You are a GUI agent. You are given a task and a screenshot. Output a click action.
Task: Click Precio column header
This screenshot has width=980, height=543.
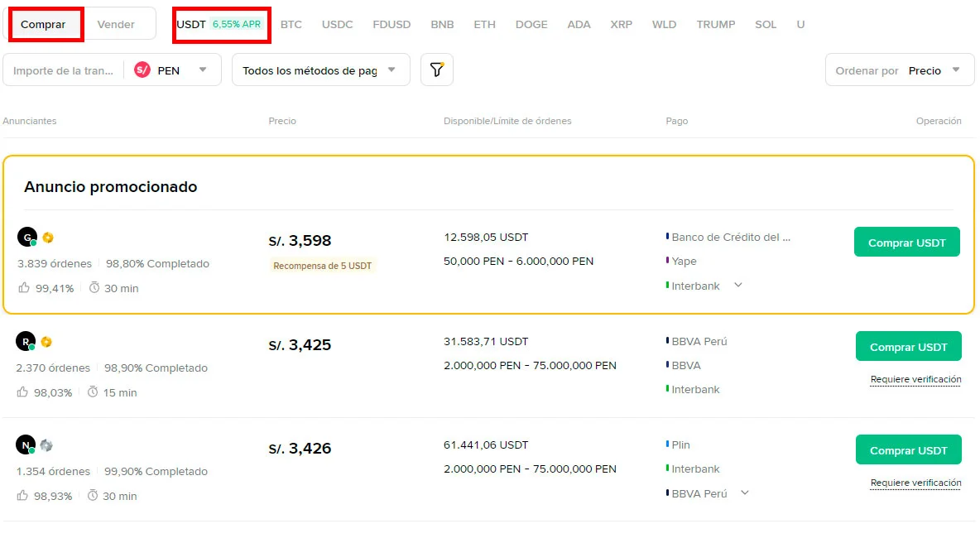282,121
